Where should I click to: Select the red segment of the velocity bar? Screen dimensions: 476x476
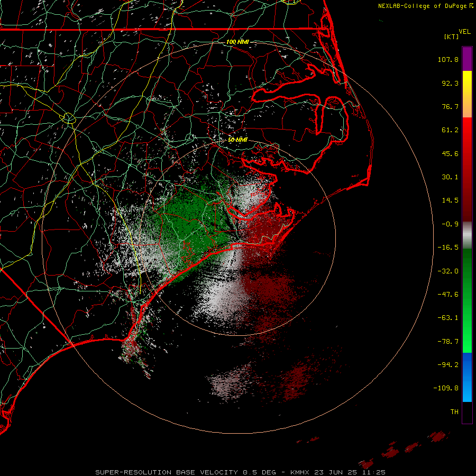pos(467,169)
